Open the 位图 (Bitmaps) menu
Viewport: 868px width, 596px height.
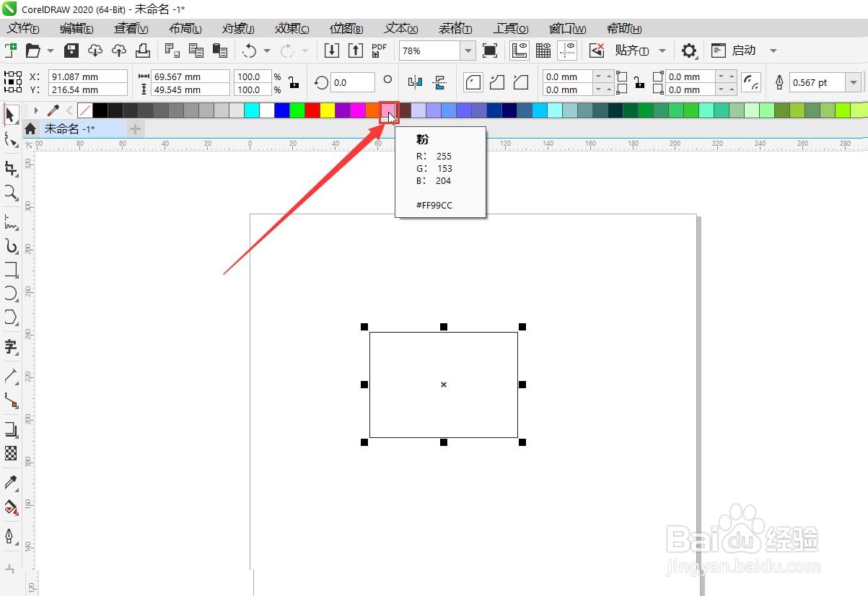[x=346, y=29]
